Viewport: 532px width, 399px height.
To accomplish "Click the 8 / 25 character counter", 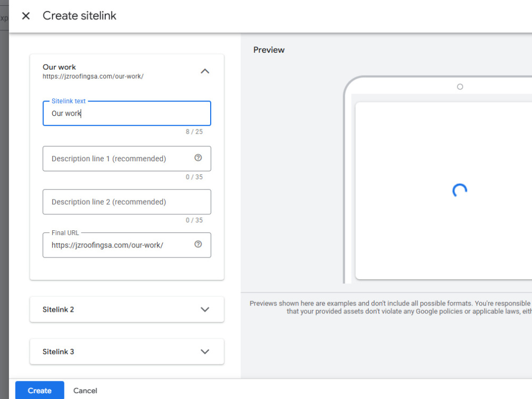I will [x=194, y=131].
